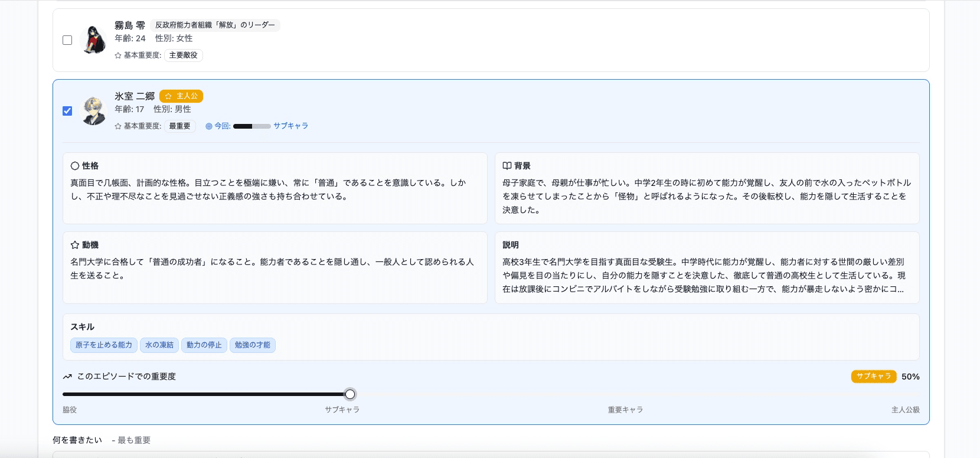
Task: Click the 勉強の才能 skill tag
Action: pos(252,345)
